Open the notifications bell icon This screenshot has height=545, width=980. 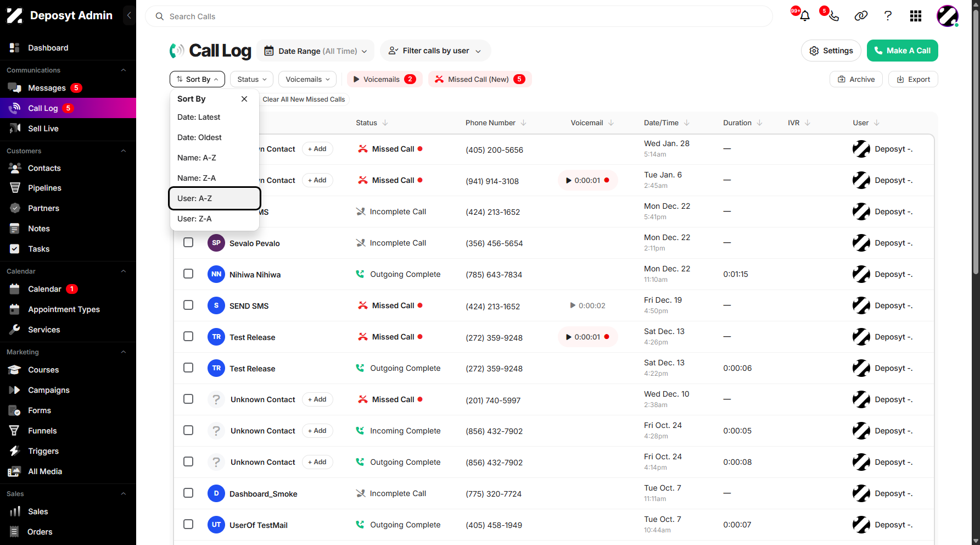pyautogui.click(x=805, y=16)
